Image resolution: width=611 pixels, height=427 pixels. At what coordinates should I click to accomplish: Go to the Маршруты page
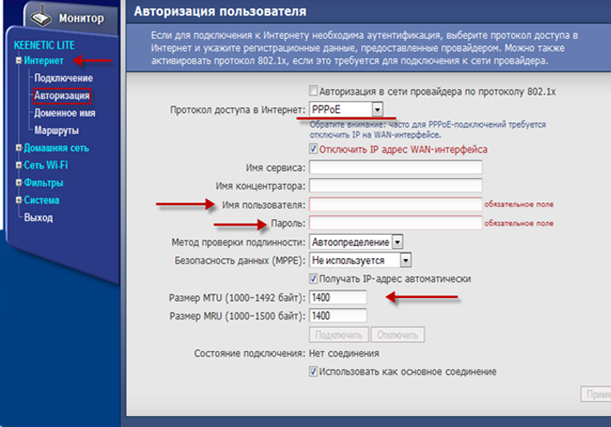[57, 130]
